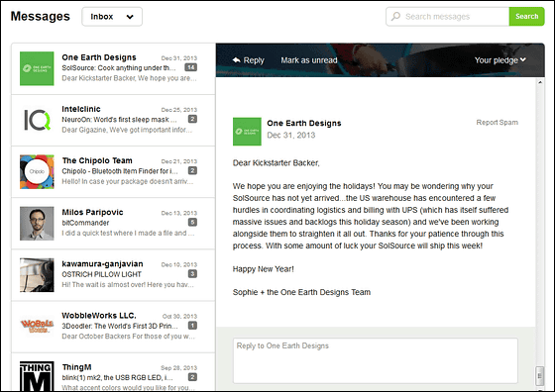Click kawamura-ganjavian message count badge
The height and width of the screenshot is (392, 555).
192,273
